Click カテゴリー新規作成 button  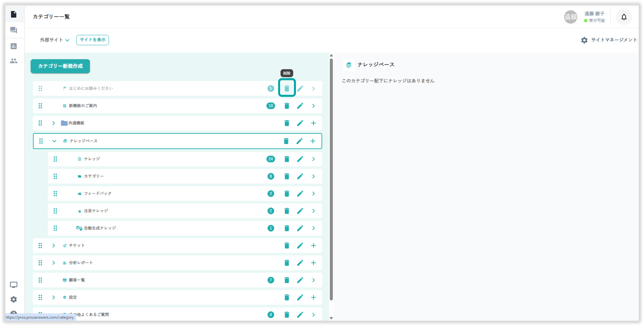[60, 66]
